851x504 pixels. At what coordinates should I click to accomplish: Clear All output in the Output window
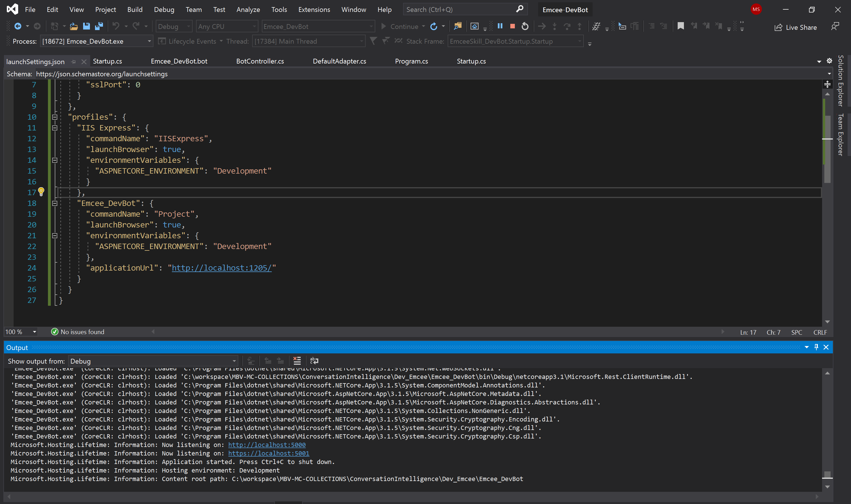(297, 361)
